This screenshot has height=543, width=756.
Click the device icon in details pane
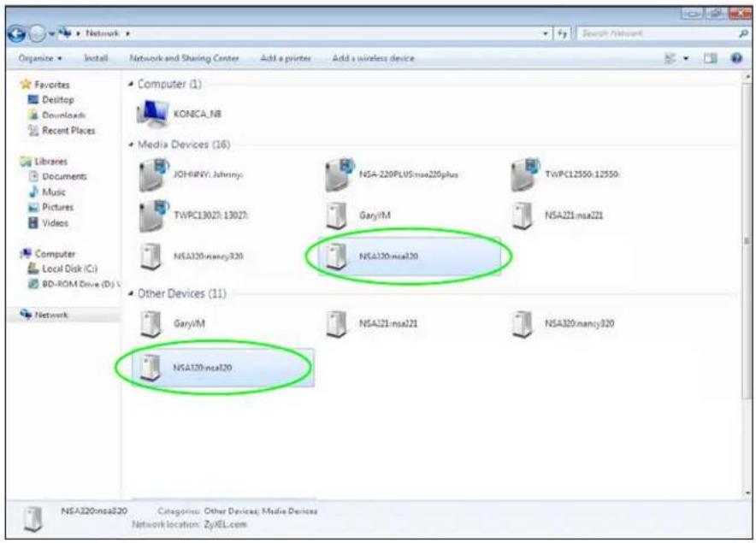point(32,519)
